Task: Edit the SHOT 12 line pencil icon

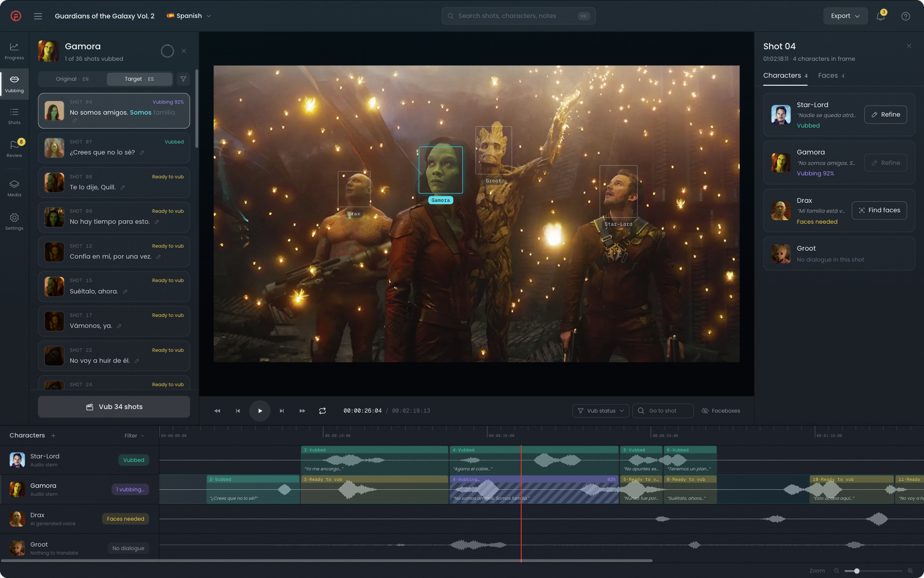Action: pyautogui.click(x=158, y=257)
